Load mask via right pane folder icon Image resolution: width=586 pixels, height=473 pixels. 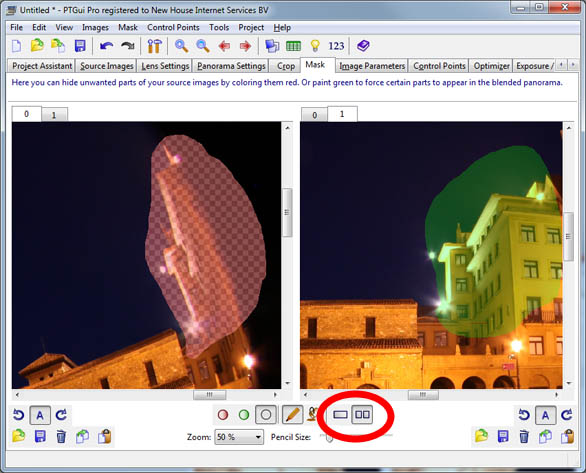click(481, 436)
